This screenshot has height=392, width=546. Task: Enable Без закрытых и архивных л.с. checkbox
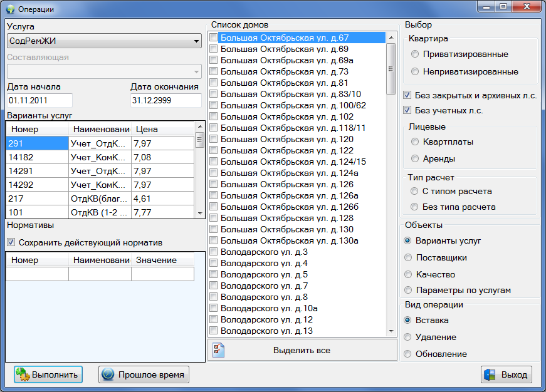point(407,95)
